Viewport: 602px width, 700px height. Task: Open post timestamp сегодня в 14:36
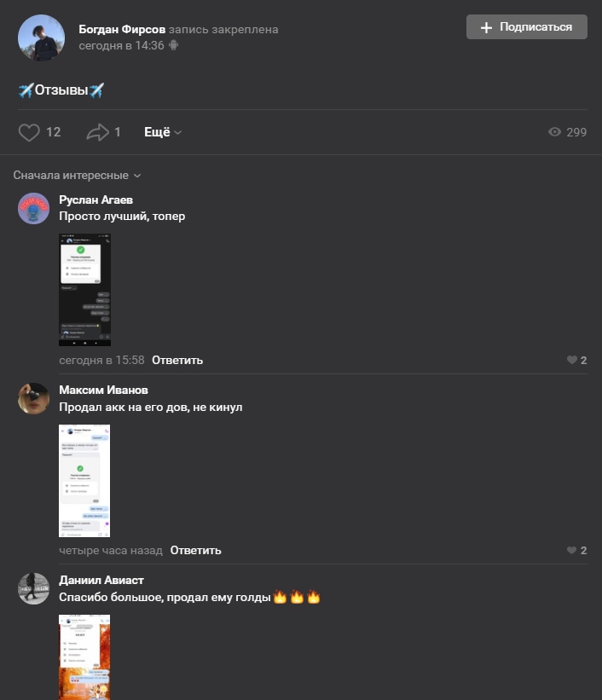click(121, 45)
